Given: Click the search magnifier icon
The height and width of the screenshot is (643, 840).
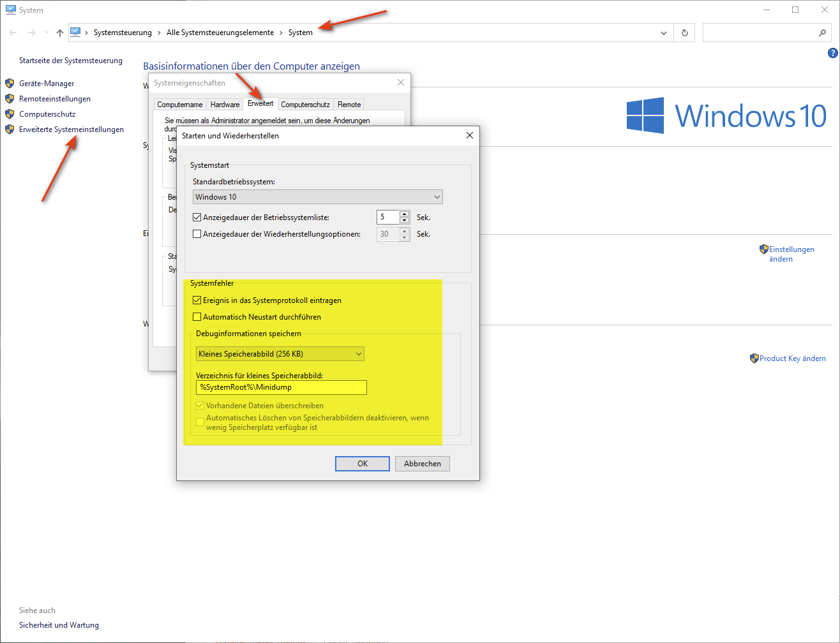Looking at the screenshot, I should point(822,33).
